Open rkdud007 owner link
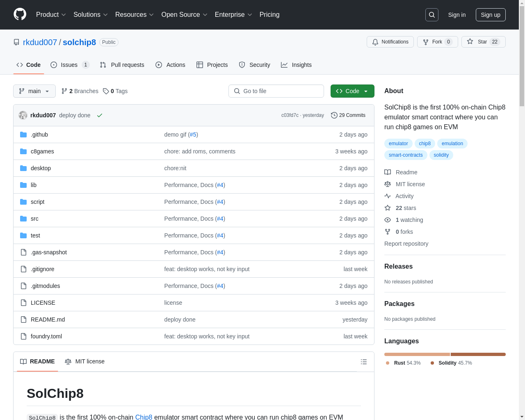The width and height of the screenshot is (525, 420). point(40,42)
